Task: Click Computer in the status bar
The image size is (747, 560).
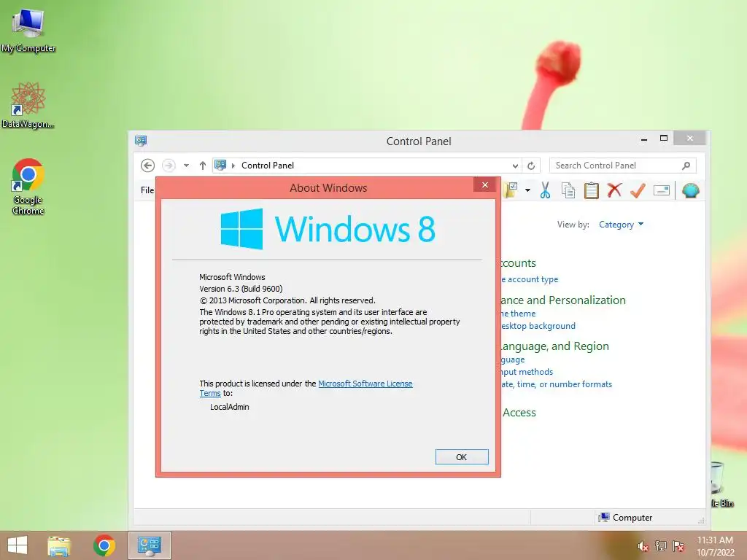Action: (x=625, y=517)
